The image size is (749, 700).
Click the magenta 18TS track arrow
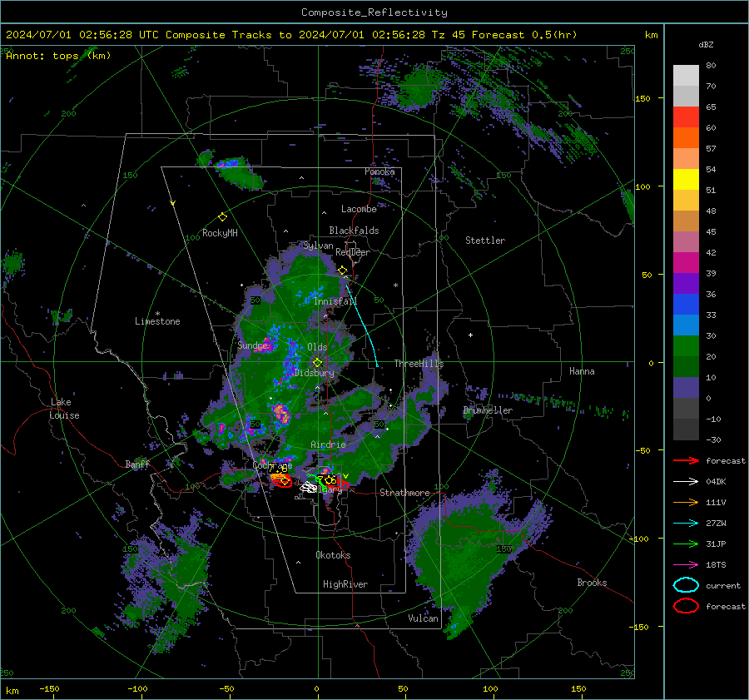coord(686,565)
